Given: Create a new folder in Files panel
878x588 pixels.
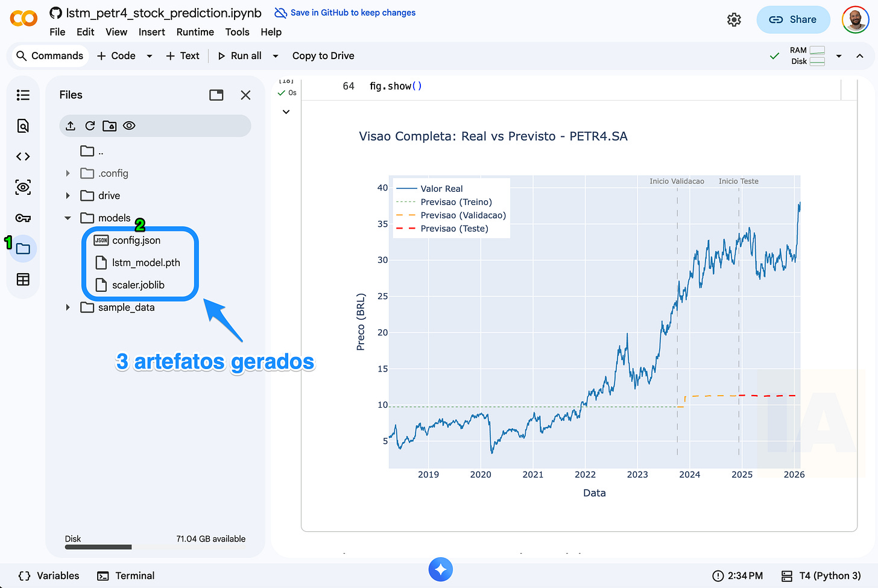Looking at the screenshot, I should (109, 125).
